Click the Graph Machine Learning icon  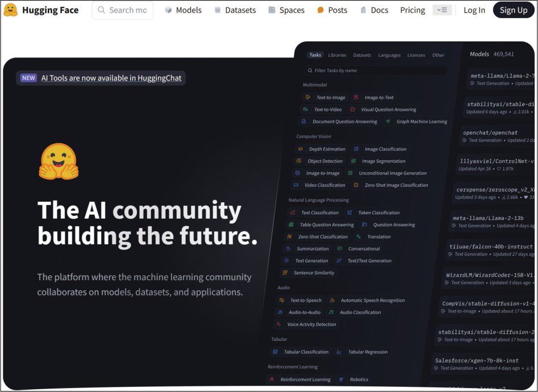[388, 121]
